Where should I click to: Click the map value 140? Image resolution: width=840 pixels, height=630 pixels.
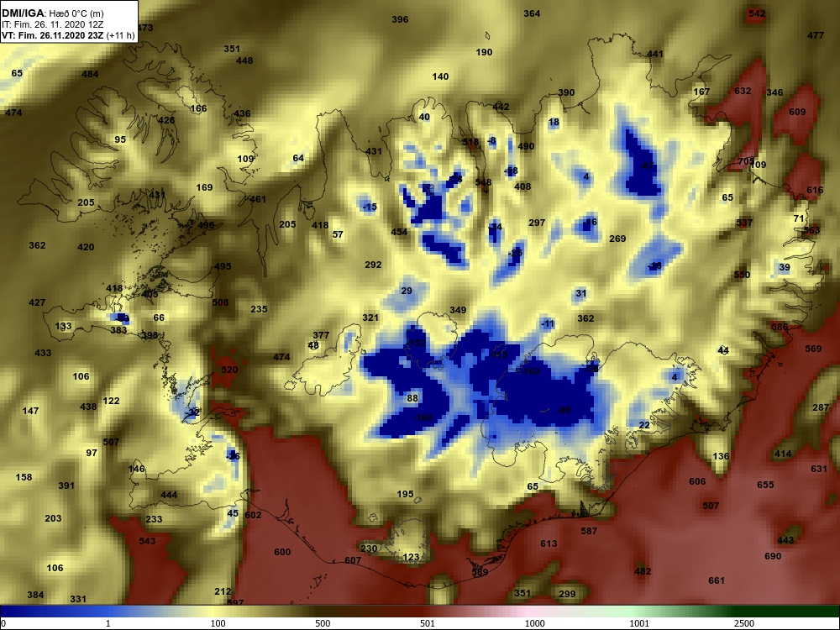tap(440, 76)
